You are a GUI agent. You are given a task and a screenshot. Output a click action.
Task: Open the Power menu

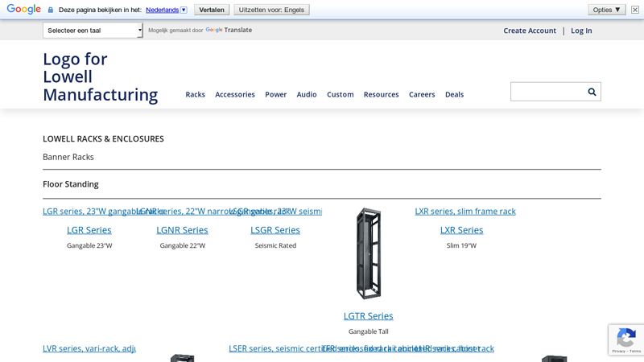coord(275,94)
